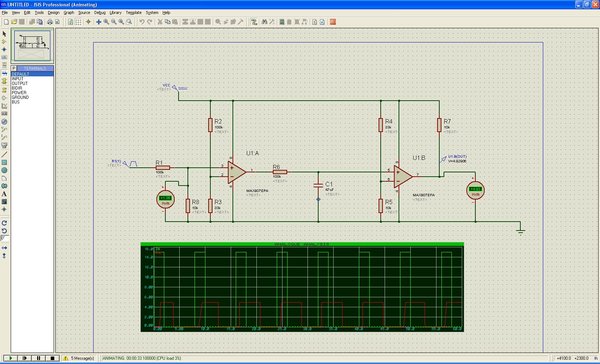This screenshot has height=364, width=600.
Task: Click the analogue analysis graph
Action: click(302, 287)
